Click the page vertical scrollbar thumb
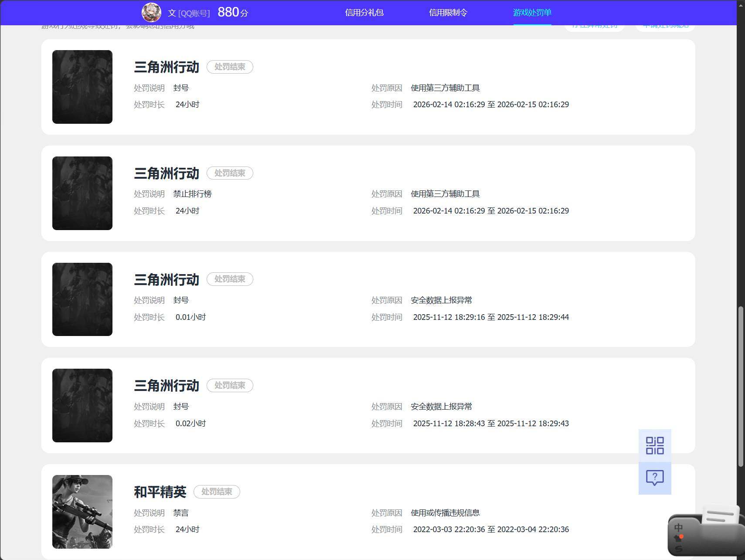This screenshot has height=560, width=745. [x=741, y=387]
